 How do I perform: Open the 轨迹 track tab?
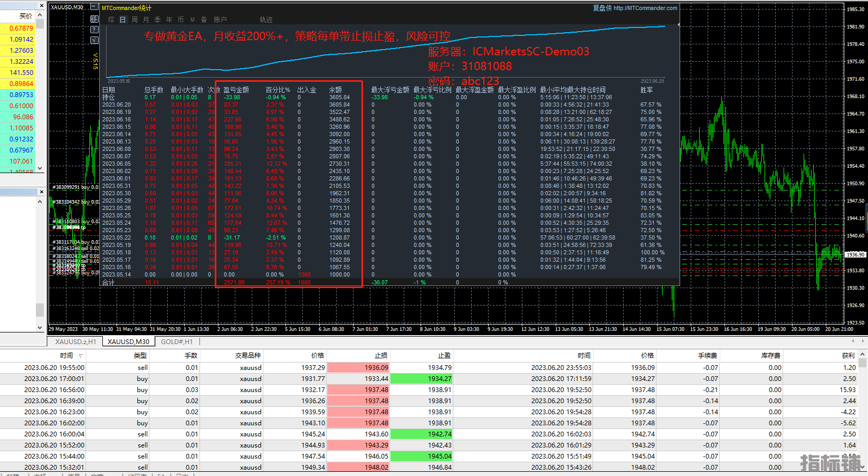tap(266, 20)
